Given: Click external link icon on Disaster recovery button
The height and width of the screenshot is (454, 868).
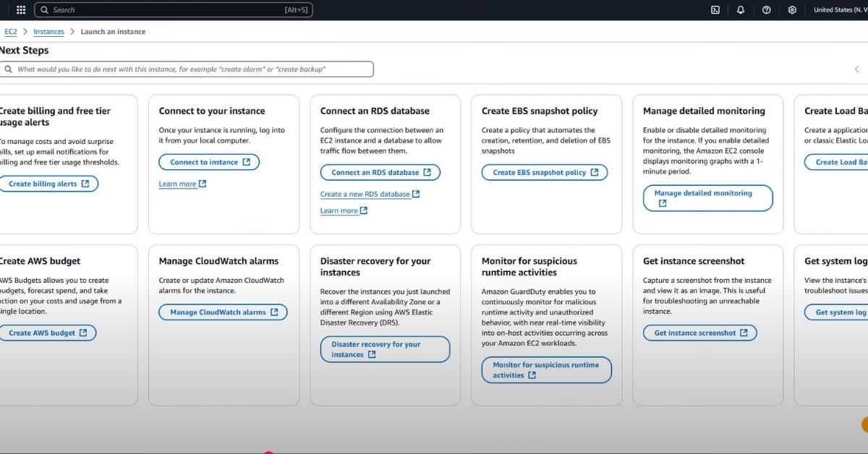Looking at the screenshot, I should 372,354.
